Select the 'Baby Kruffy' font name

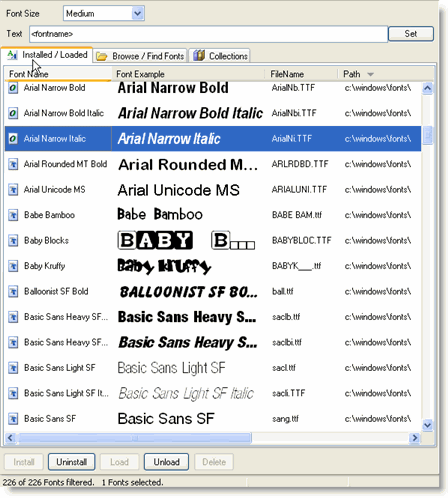pos(45,266)
